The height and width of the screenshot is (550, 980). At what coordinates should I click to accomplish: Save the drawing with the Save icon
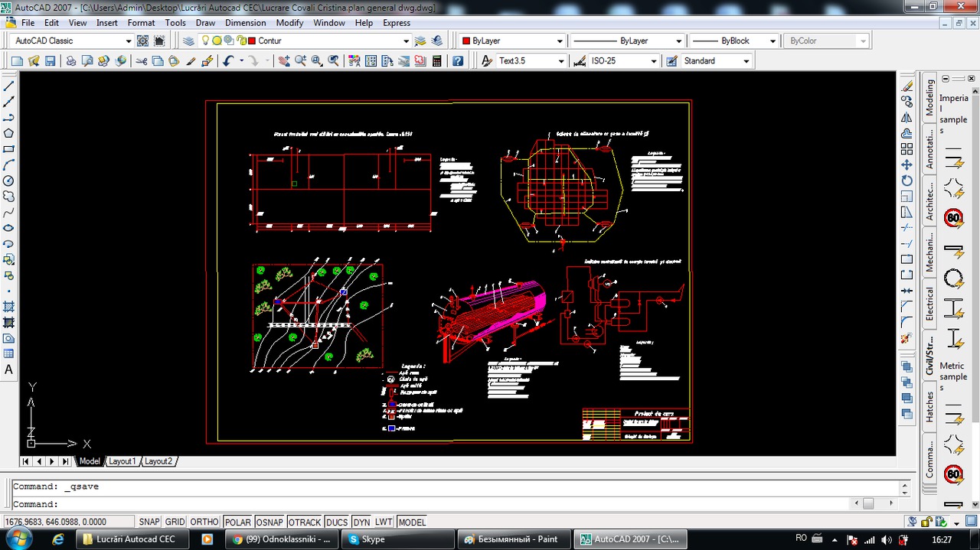(x=50, y=60)
